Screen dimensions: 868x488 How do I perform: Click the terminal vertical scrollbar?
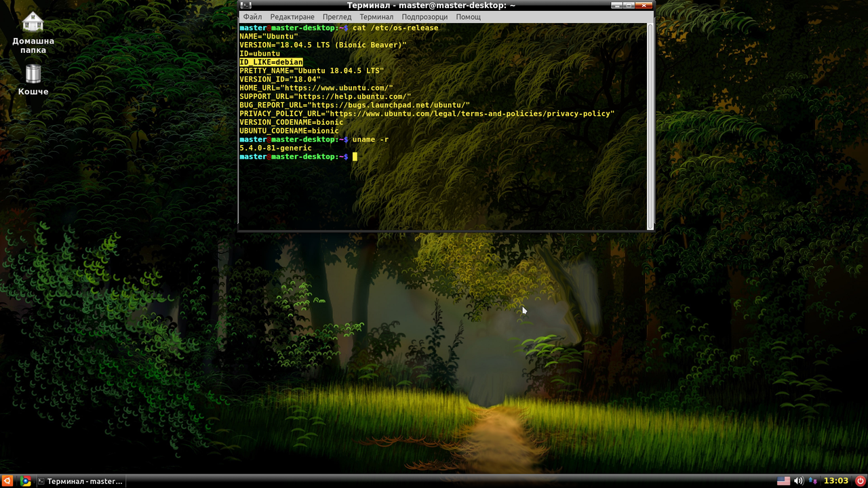pyautogui.click(x=650, y=126)
